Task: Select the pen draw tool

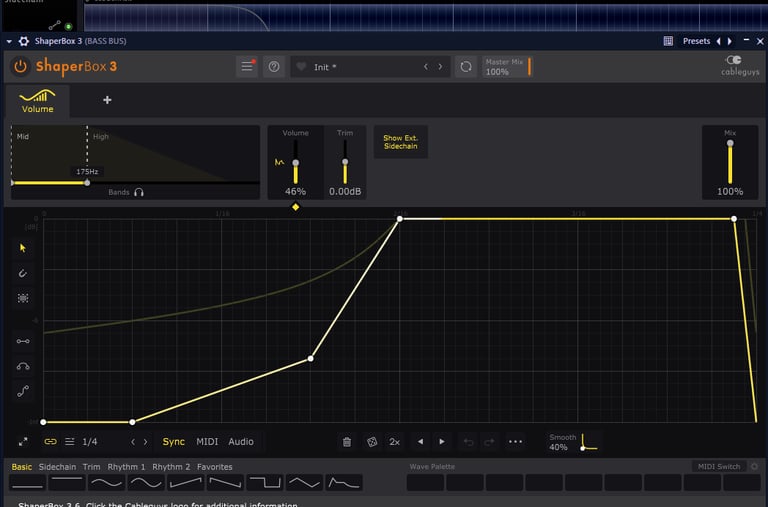Action: click(23, 273)
